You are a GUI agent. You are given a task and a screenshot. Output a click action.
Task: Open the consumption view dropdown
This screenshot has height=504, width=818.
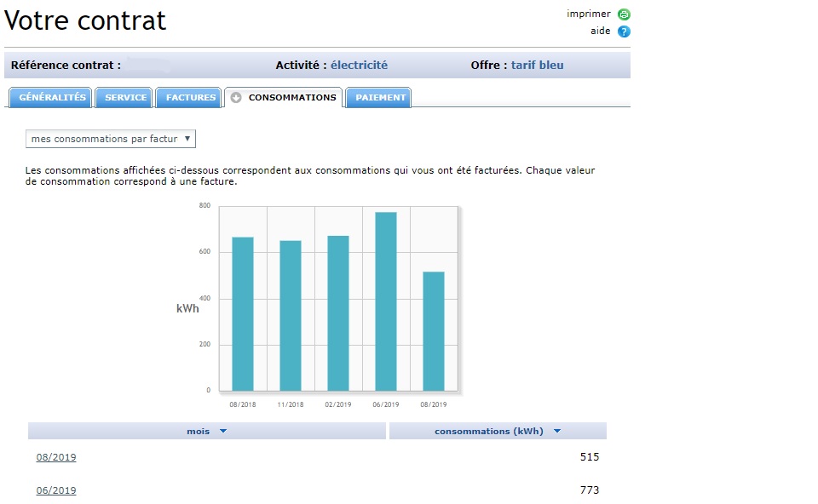(x=111, y=138)
